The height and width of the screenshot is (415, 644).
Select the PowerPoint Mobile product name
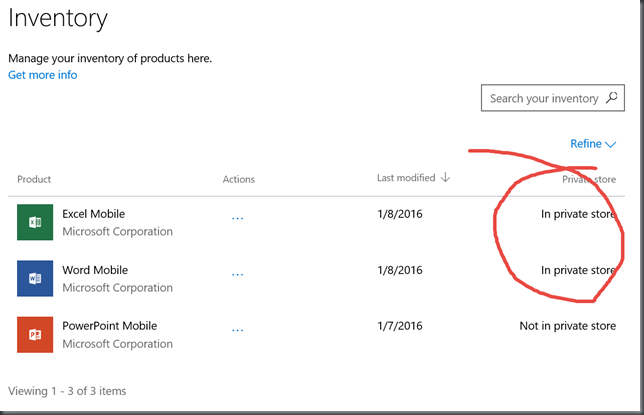(110, 326)
